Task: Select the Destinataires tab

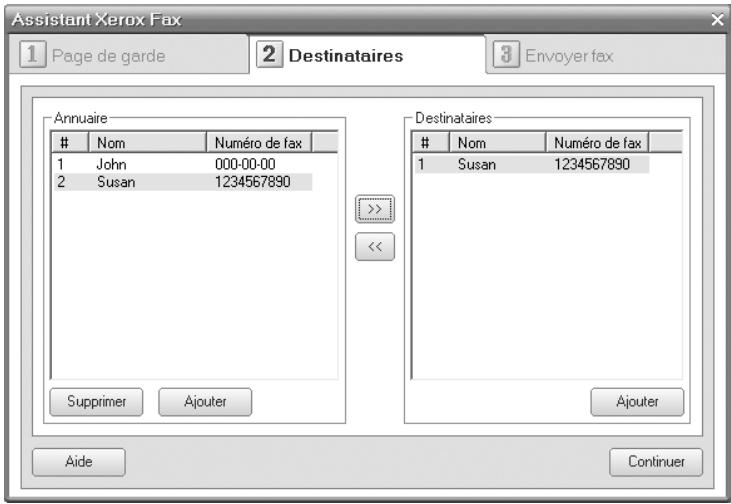Action: click(367, 55)
